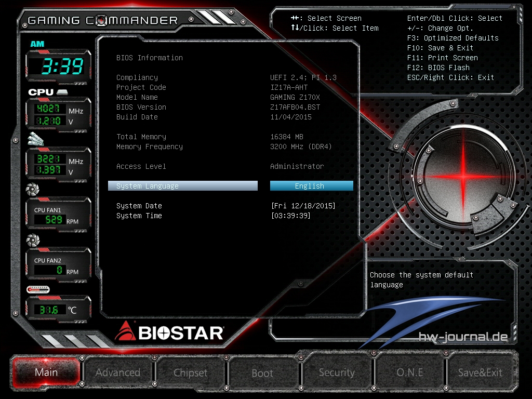This screenshot has height=399, width=532.
Task: Click the 3200 MHz (DDR4) value
Action: pyautogui.click(x=301, y=146)
